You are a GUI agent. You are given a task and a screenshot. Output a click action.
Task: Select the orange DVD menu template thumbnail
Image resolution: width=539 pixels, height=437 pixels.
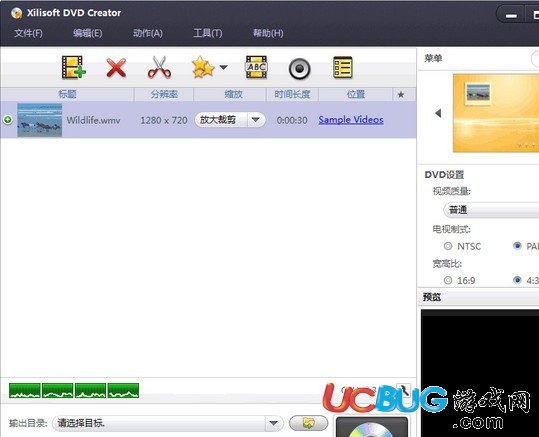coord(496,113)
